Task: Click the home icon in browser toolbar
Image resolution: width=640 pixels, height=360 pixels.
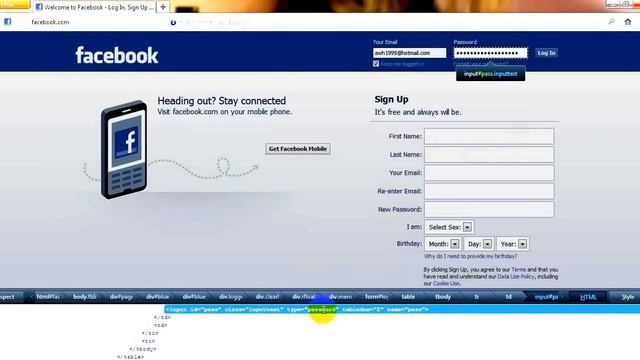Action: pyautogui.click(x=628, y=22)
